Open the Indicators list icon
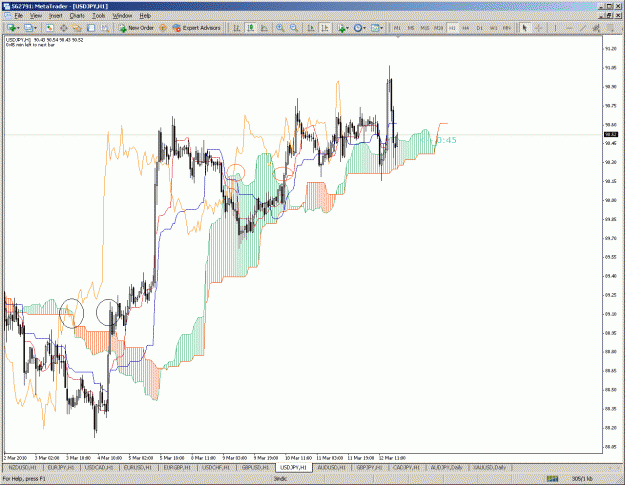 click(341, 28)
